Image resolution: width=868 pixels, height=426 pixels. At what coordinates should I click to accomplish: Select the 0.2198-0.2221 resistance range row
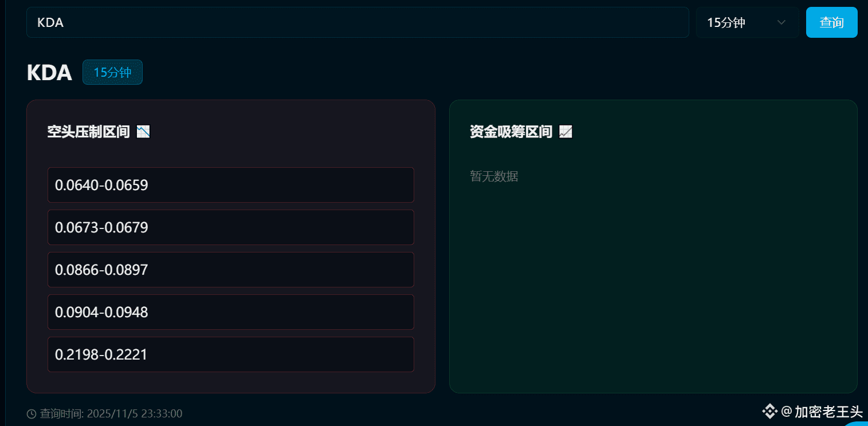pyautogui.click(x=230, y=354)
